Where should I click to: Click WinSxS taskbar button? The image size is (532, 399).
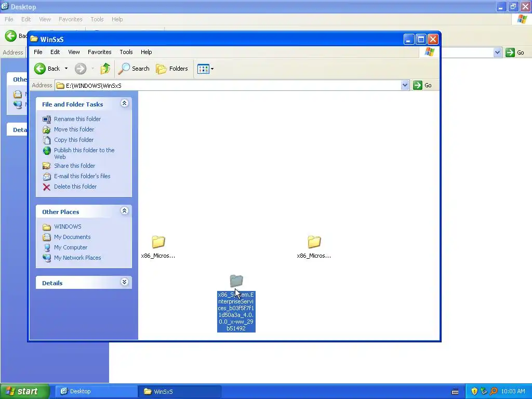pyautogui.click(x=179, y=392)
